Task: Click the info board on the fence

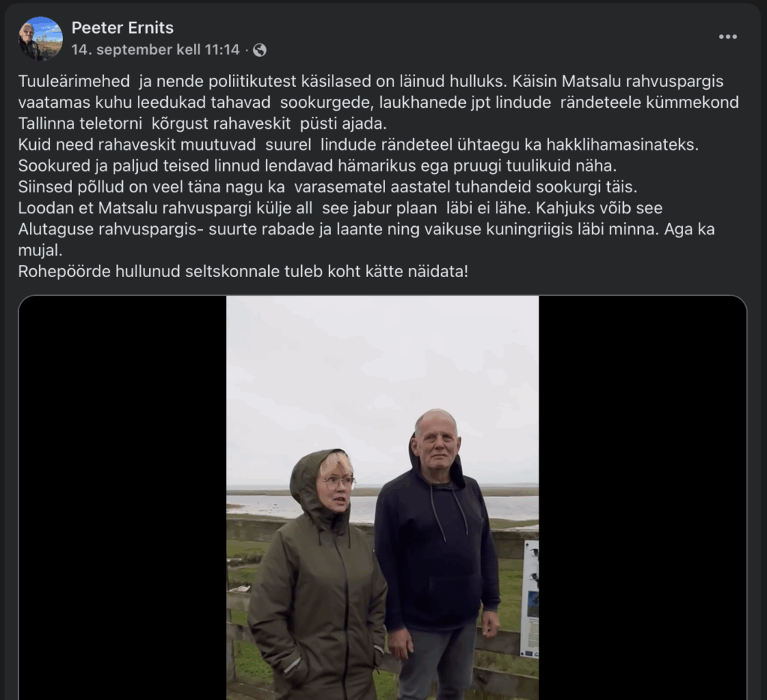Action: [530, 599]
